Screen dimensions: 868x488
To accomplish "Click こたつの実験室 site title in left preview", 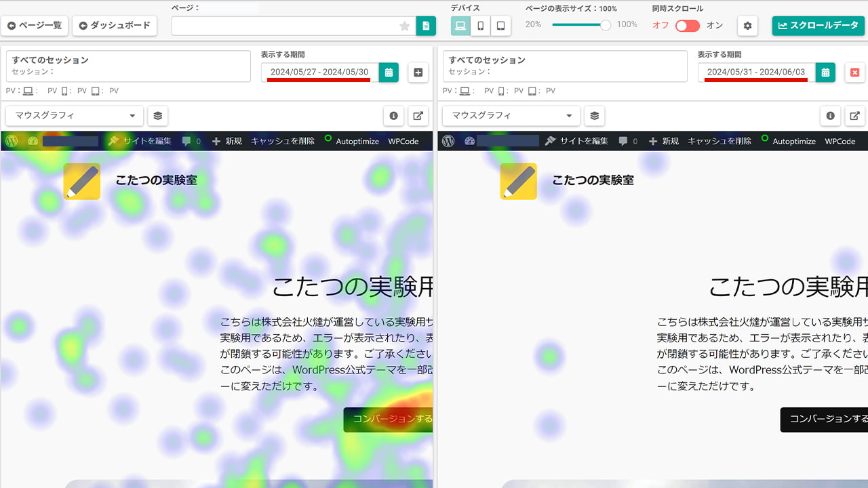I will coord(156,180).
